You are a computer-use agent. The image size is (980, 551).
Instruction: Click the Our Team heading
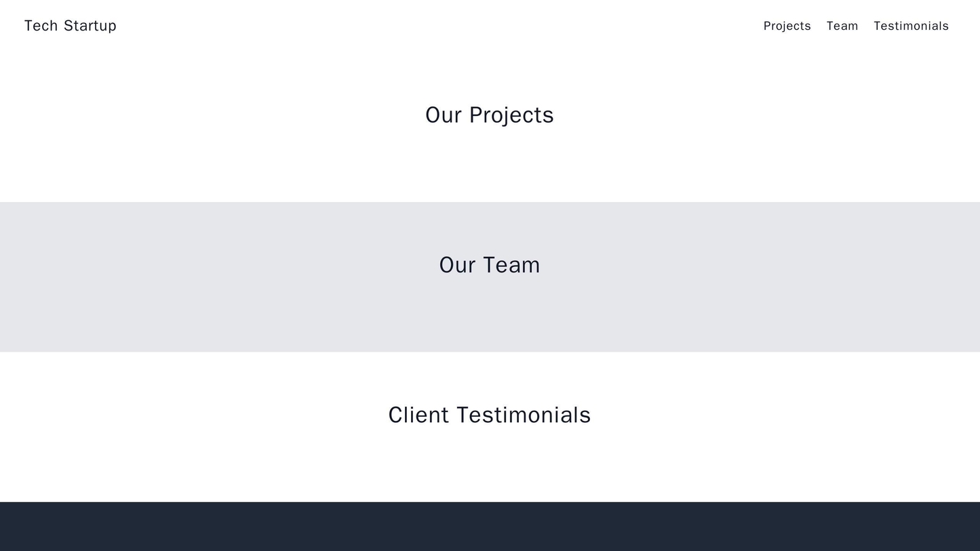click(x=490, y=265)
